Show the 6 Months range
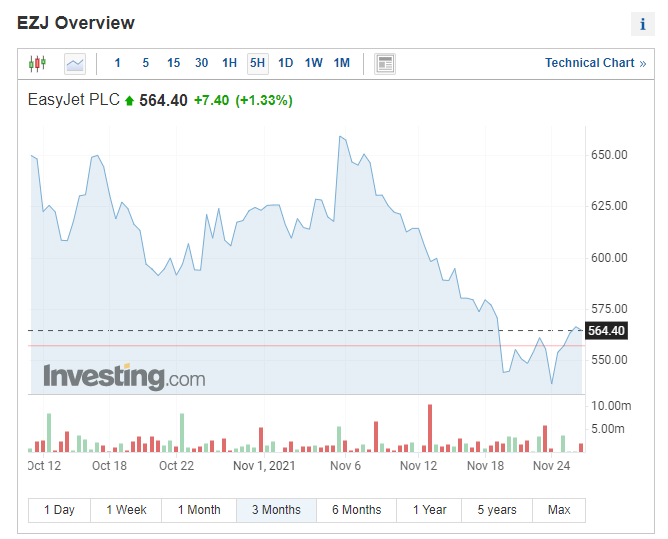 pyautogui.click(x=357, y=510)
